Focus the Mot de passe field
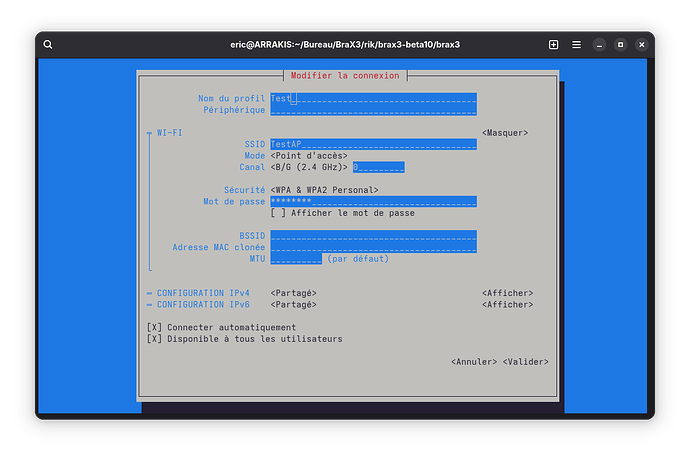 372,201
